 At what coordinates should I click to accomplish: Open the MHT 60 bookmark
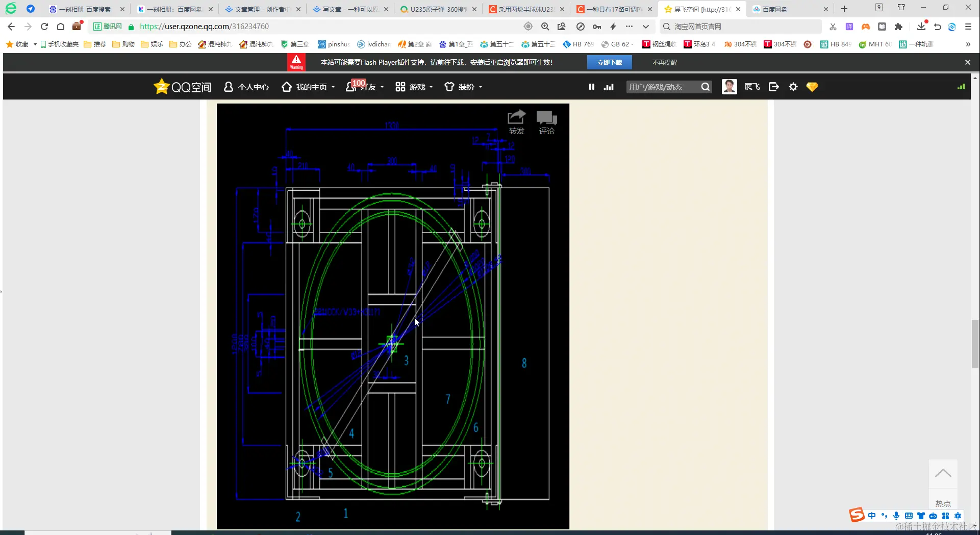[875, 44]
